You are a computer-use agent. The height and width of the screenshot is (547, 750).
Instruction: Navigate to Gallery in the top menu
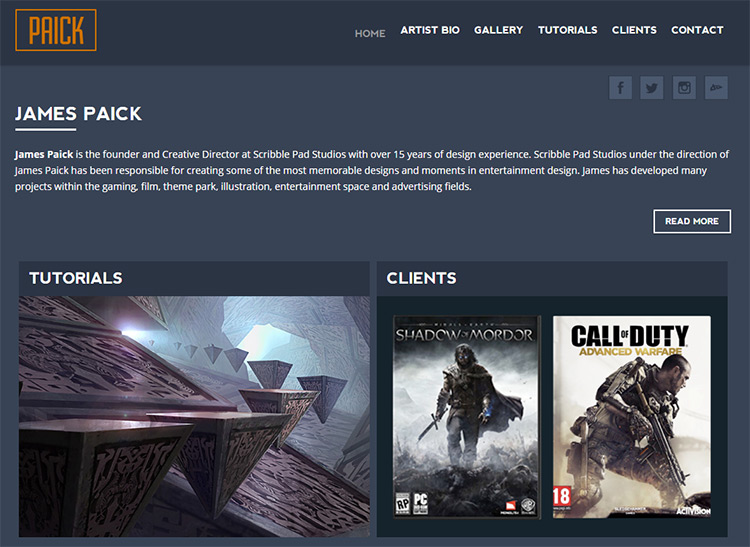point(498,30)
